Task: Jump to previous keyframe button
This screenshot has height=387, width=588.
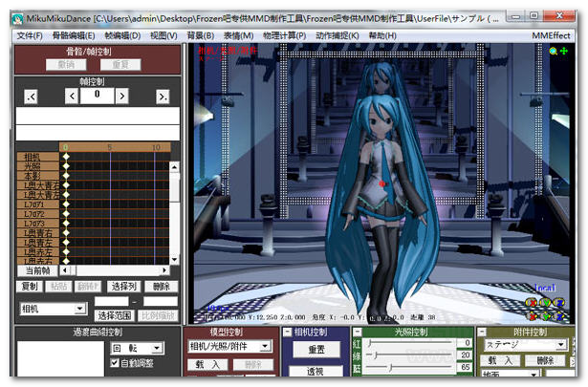Action: [31, 97]
